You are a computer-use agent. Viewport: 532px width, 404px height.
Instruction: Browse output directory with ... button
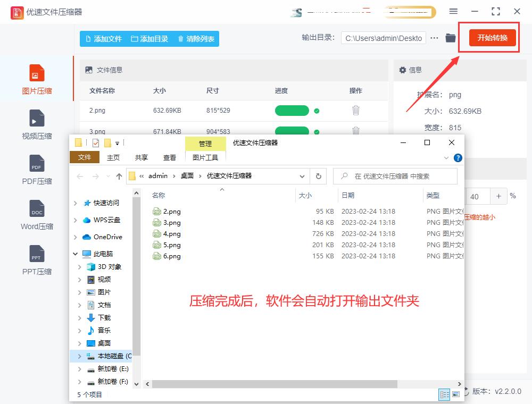pyautogui.click(x=434, y=38)
